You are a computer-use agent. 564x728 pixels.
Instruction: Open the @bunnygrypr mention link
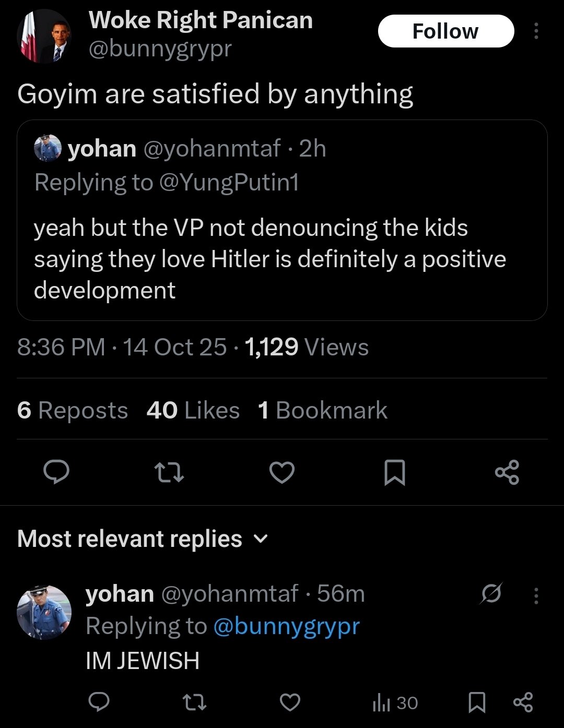[x=287, y=626]
